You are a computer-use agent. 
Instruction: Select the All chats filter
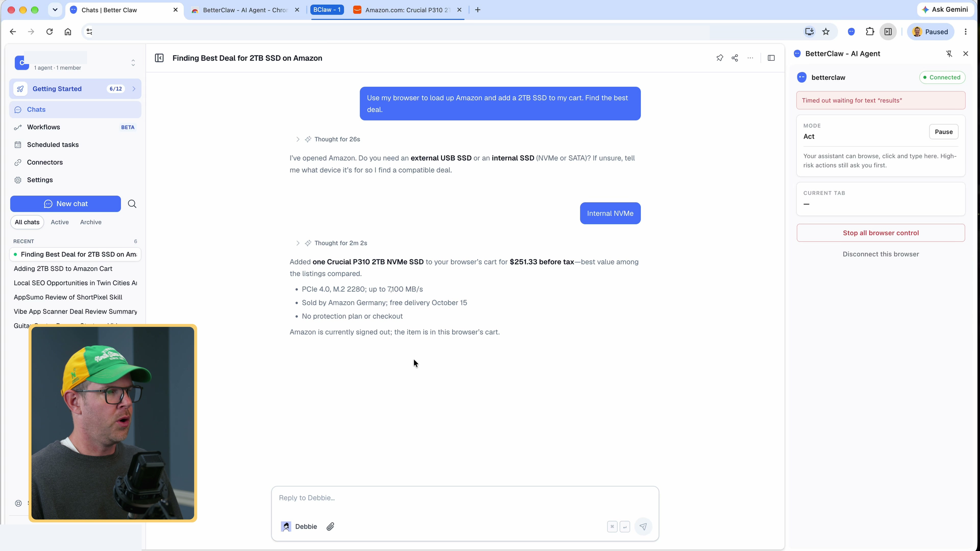27,222
